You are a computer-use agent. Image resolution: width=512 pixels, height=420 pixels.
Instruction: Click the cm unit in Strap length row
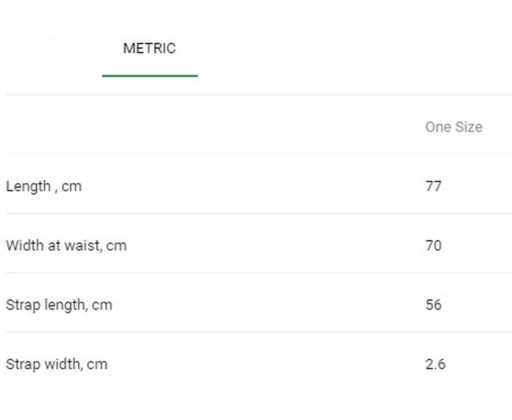(102, 306)
